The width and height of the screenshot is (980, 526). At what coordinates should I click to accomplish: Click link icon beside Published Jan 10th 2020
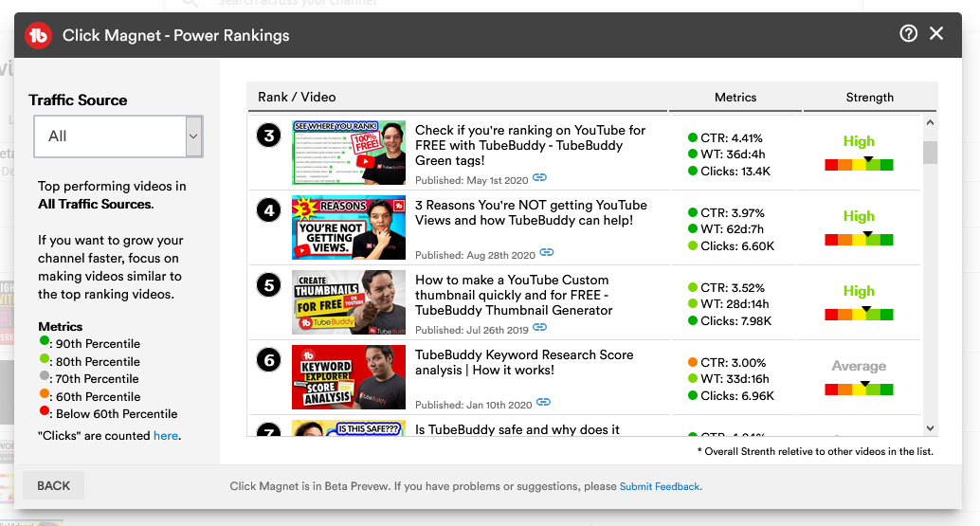[x=544, y=402]
